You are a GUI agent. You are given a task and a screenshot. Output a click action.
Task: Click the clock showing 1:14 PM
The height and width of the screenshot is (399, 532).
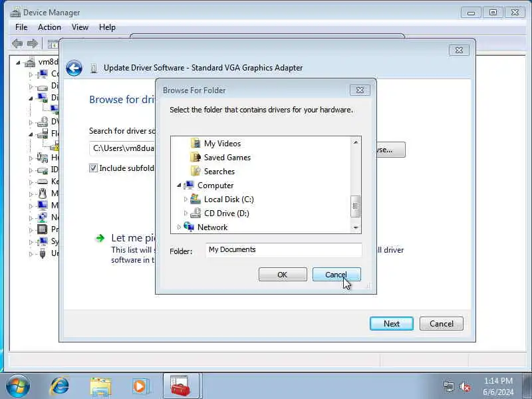click(x=498, y=380)
